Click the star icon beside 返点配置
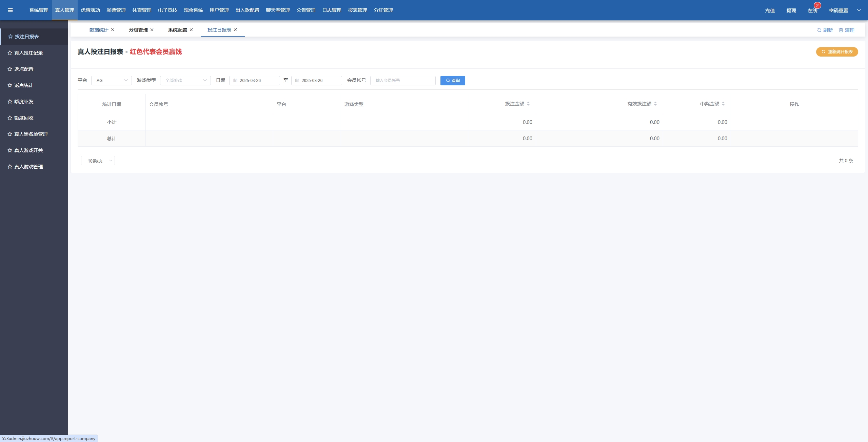868x442 pixels. (x=10, y=69)
